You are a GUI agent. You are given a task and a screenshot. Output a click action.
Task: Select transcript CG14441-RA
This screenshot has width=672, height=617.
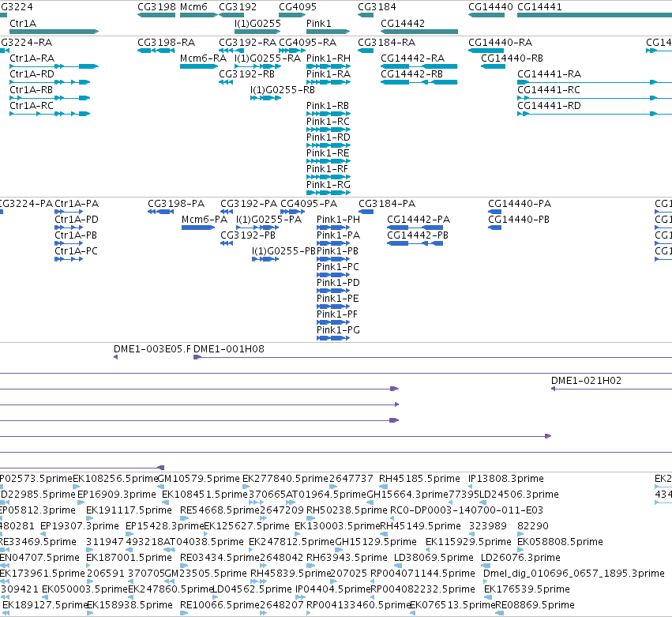point(595,82)
